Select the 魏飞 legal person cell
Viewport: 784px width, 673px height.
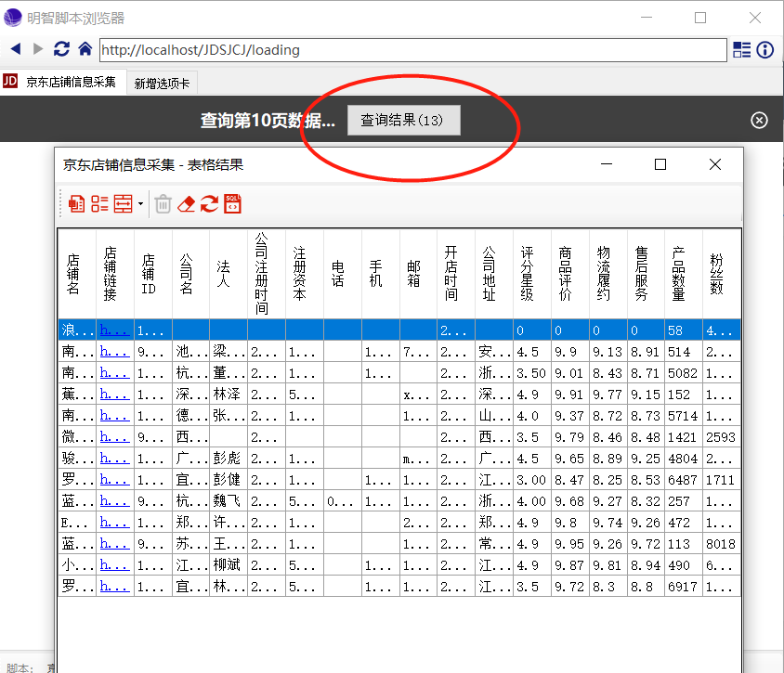click(x=229, y=500)
